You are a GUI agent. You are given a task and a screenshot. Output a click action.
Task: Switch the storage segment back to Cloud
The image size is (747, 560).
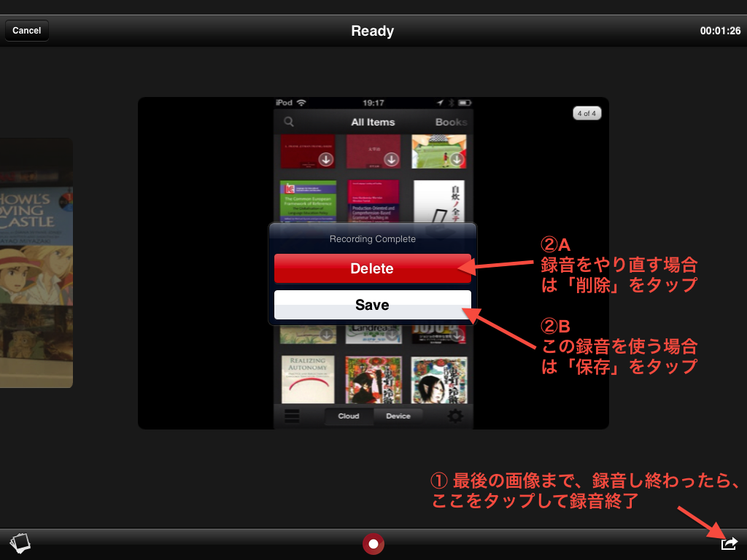349,416
